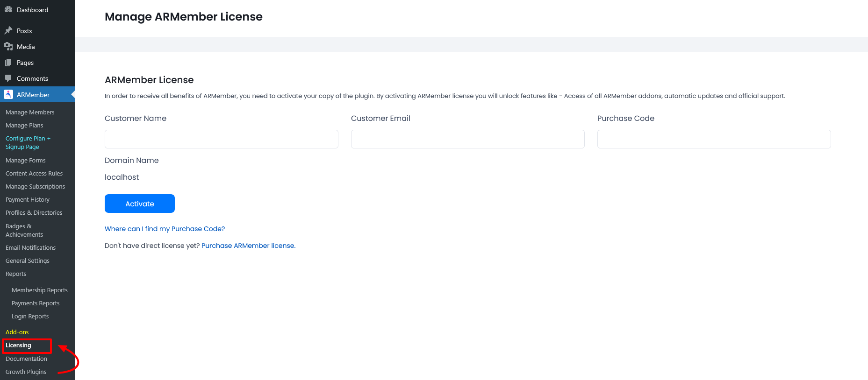
Task: Select the highlighted Licensing menu item
Action: (19, 345)
